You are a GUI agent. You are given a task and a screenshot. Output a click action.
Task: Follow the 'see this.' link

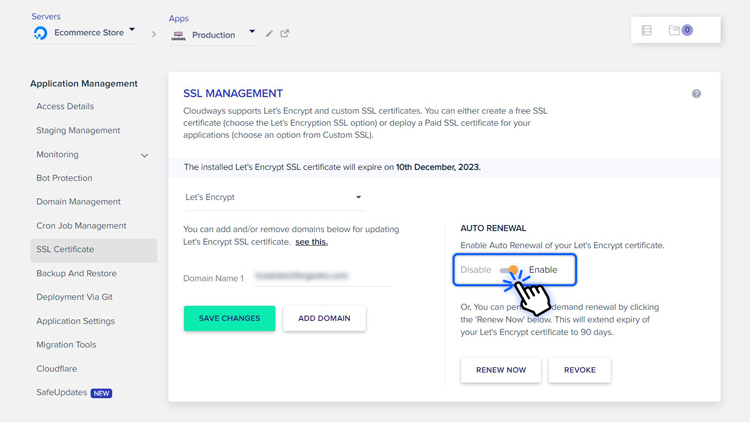click(311, 242)
